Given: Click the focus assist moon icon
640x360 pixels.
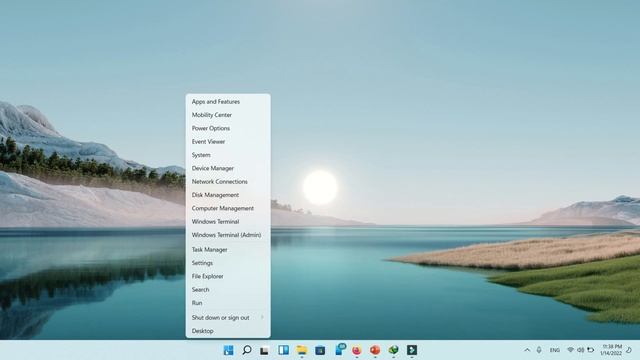Looking at the screenshot, I should (629, 350).
